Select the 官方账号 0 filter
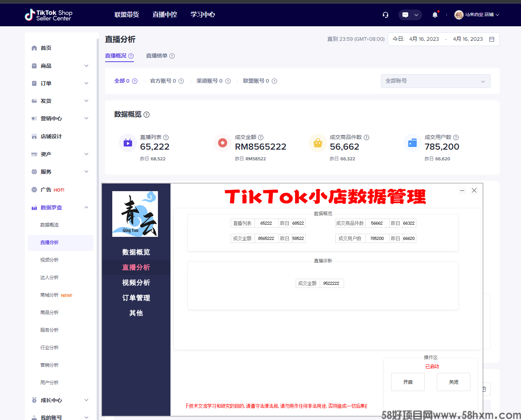The height and width of the screenshot is (420, 521). click(163, 81)
